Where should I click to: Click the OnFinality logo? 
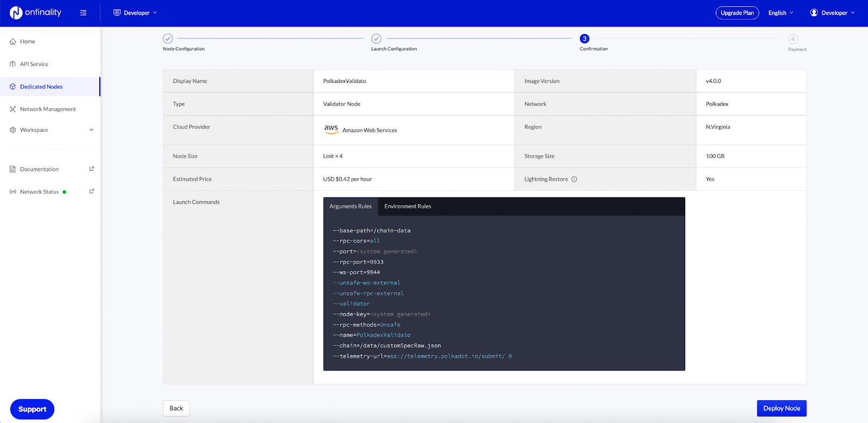point(35,12)
